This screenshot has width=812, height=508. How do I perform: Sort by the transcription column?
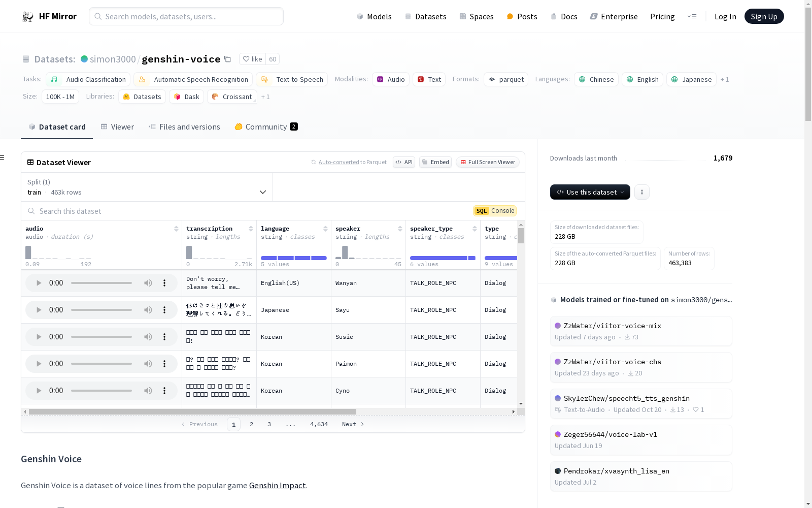point(251,229)
